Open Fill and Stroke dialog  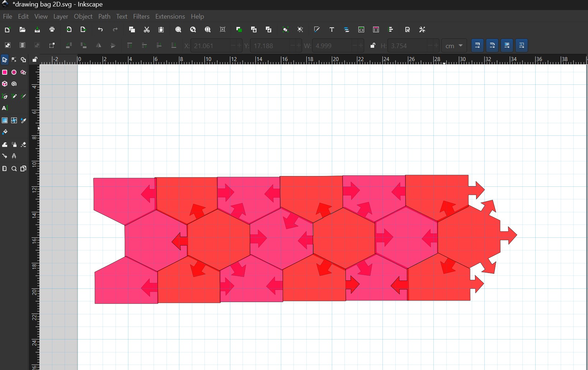(x=317, y=30)
